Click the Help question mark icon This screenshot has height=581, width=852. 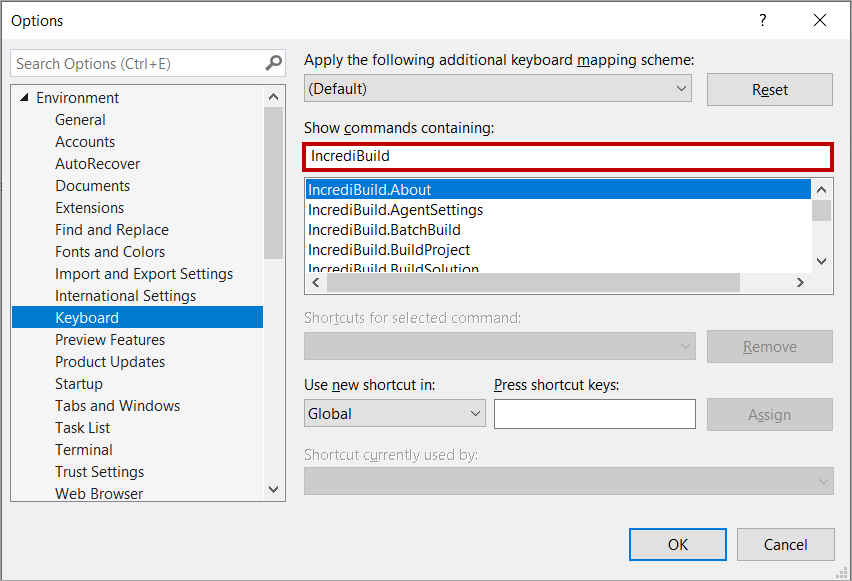tap(762, 20)
